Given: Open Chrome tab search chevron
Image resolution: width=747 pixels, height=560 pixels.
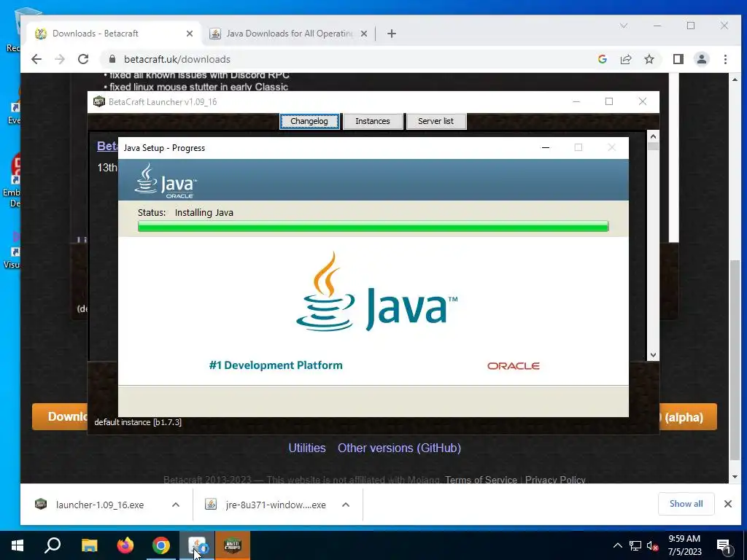Looking at the screenshot, I should (x=624, y=26).
